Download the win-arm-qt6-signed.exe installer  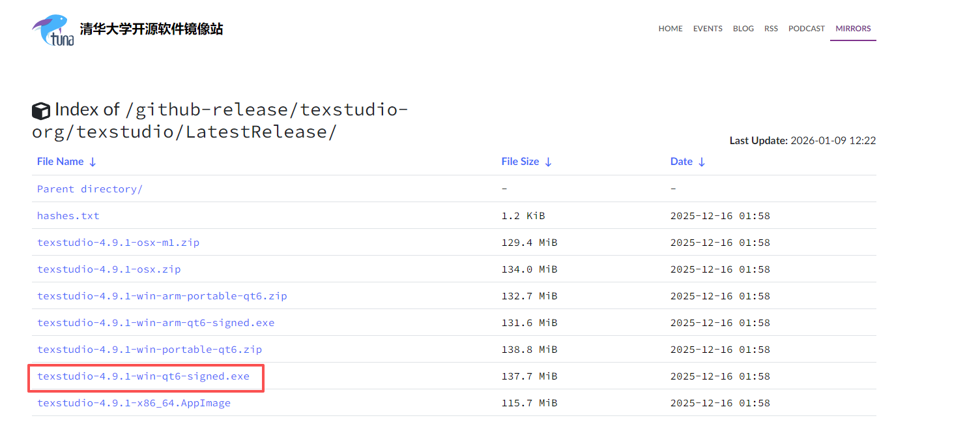point(156,323)
